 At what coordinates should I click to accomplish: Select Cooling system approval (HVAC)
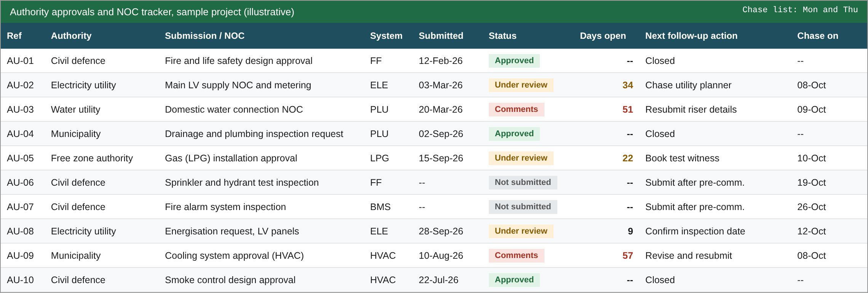coord(234,256)
